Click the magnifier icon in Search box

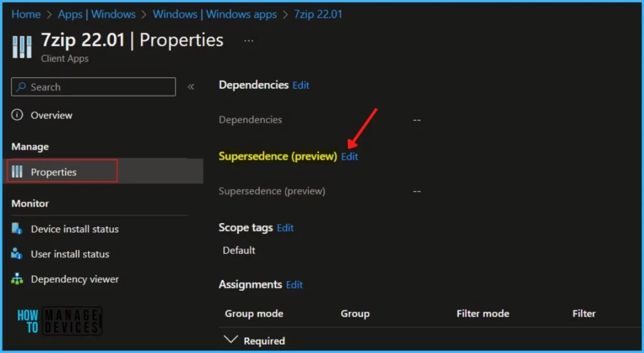pos(21,87)
